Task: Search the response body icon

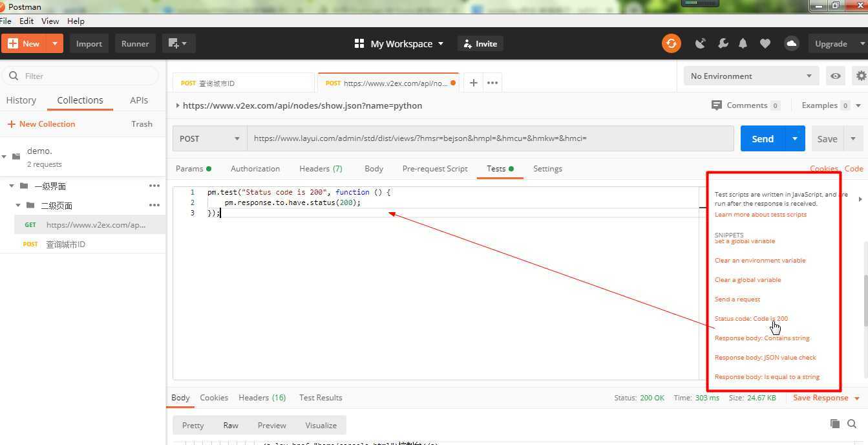Action: click(852, 424)
